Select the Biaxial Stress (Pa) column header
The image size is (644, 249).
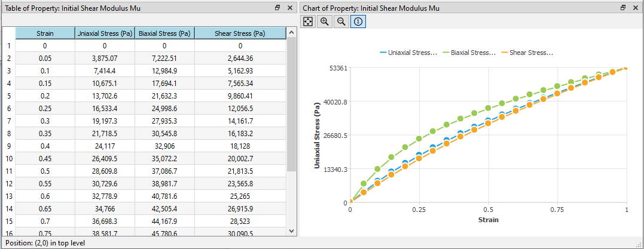click(x=164, y=33)
